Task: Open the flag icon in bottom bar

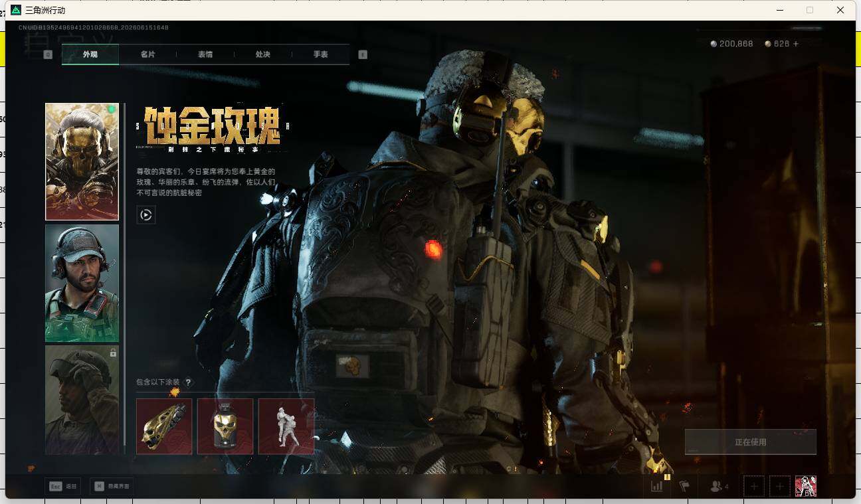Action: 684,487
